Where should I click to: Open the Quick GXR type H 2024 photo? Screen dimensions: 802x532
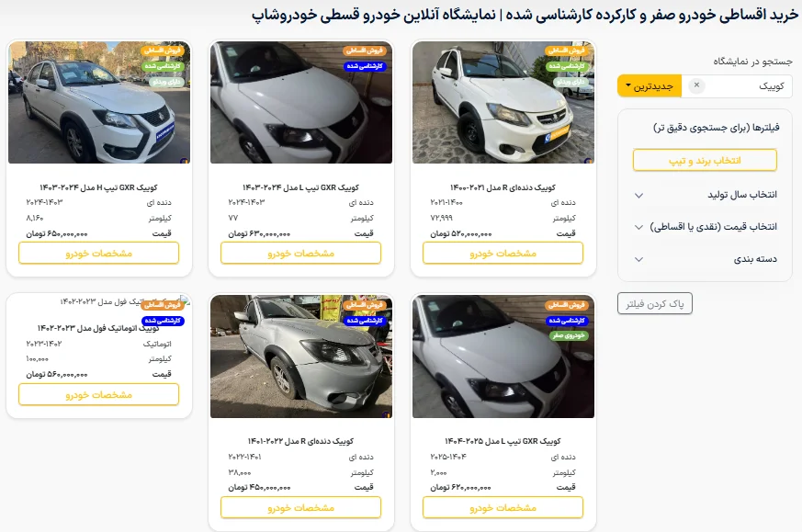[99, 102]
